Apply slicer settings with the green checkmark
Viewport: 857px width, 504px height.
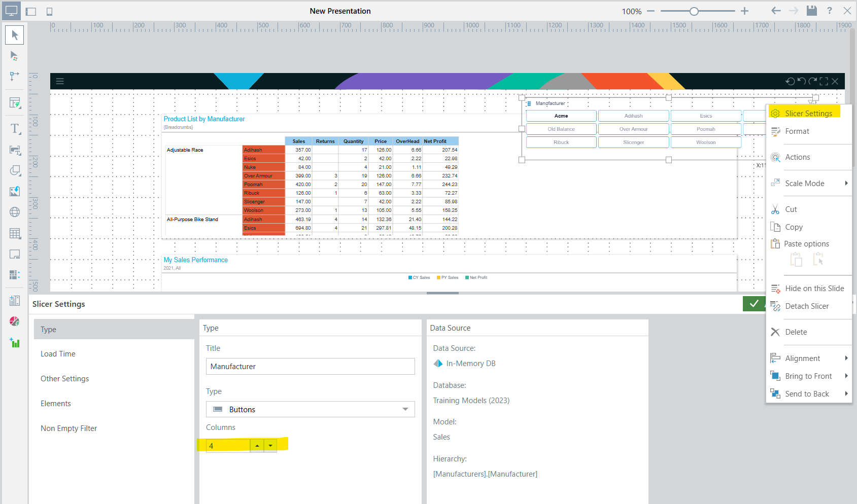click(754, 303)
